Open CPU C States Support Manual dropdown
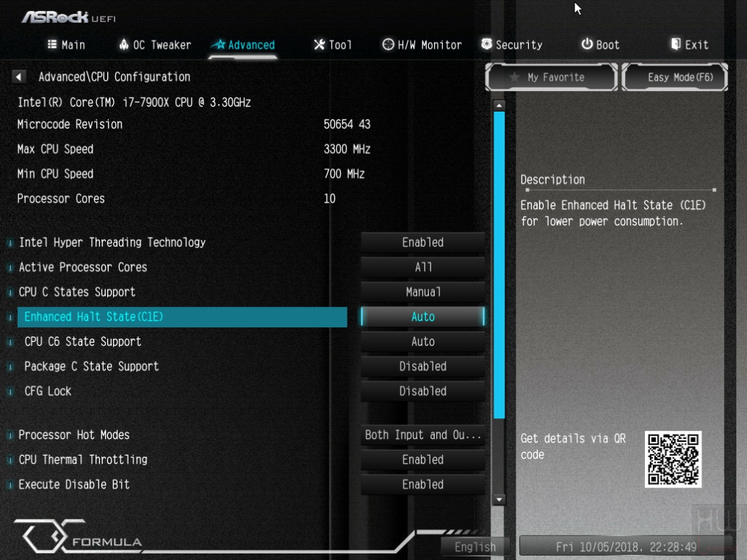The height and width of the screenshot is (560, 747). click(x=422, y=292)
